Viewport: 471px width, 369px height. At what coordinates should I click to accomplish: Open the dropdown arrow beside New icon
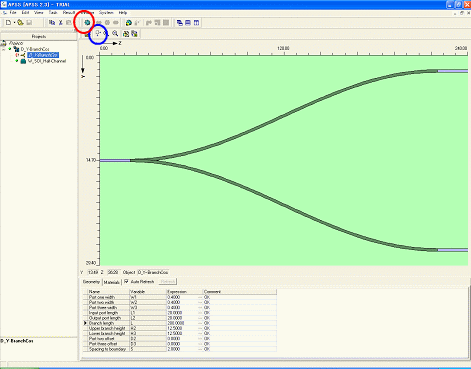tap(14, 23)
